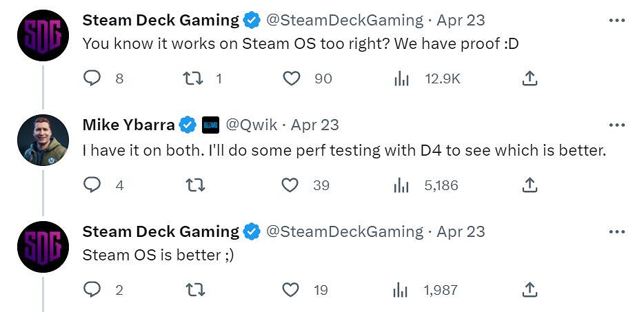Share the 'We have proof' tweet
This screenshot has height=312, width=644.
tap(530, 79)
